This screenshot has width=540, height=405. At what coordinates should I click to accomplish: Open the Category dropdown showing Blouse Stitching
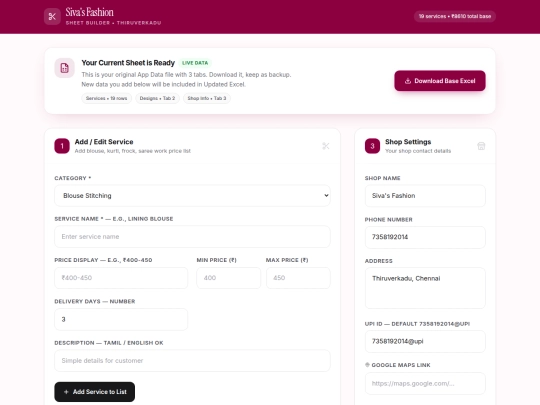pyautogui.click(x=192, y=196)
